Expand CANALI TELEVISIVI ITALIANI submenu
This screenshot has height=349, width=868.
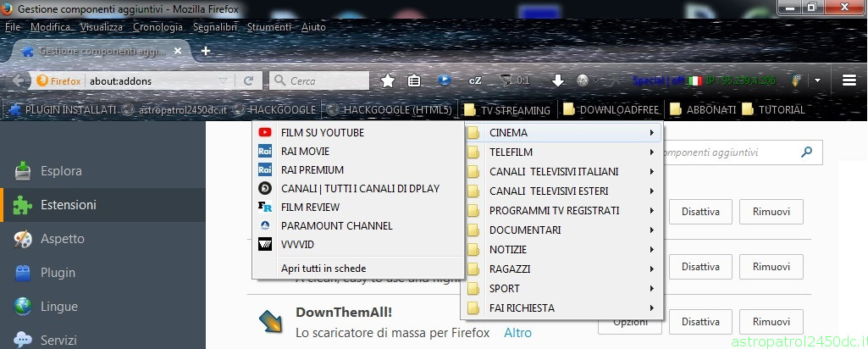(x=562, y=172)
